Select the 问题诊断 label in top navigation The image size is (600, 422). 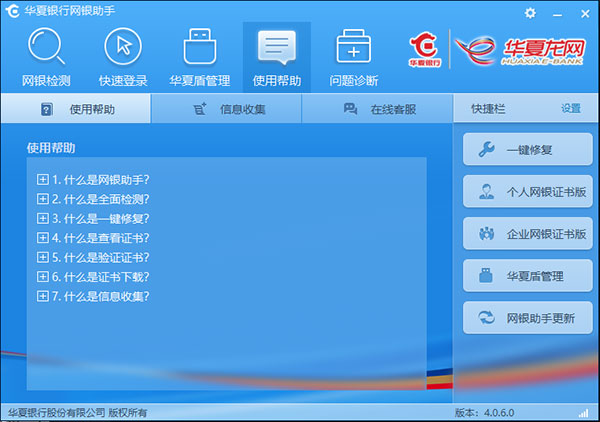point(354,81)
